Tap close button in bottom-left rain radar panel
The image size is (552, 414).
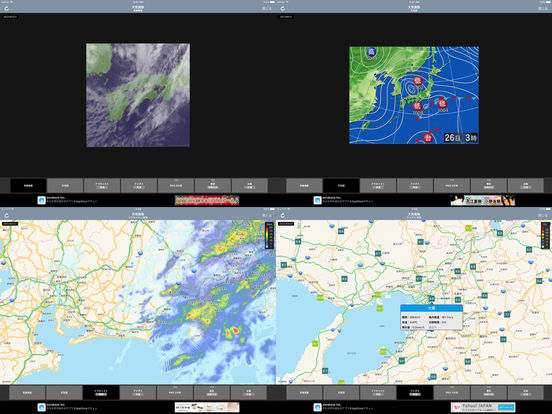click(267, 215)
